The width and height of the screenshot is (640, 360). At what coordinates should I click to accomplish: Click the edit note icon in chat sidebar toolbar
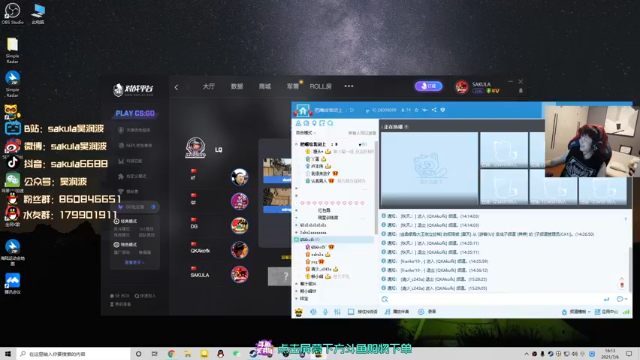pyautogui.click(x=322, y=123)
